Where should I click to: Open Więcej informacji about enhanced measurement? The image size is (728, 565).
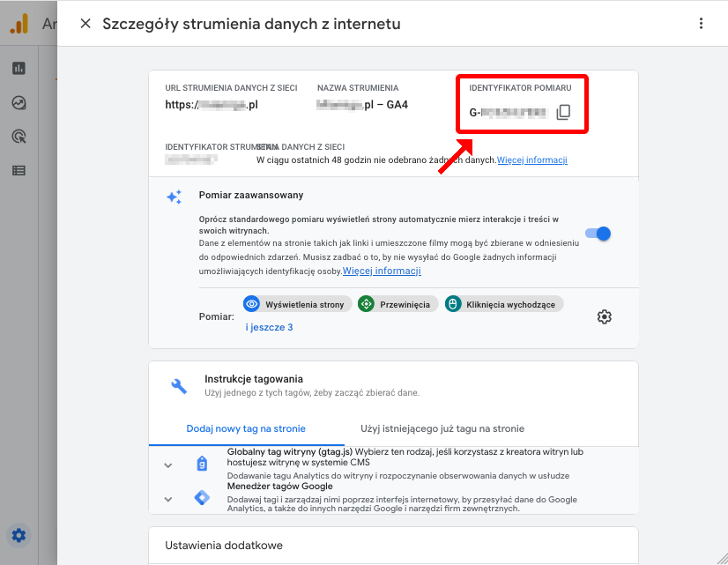382,270
